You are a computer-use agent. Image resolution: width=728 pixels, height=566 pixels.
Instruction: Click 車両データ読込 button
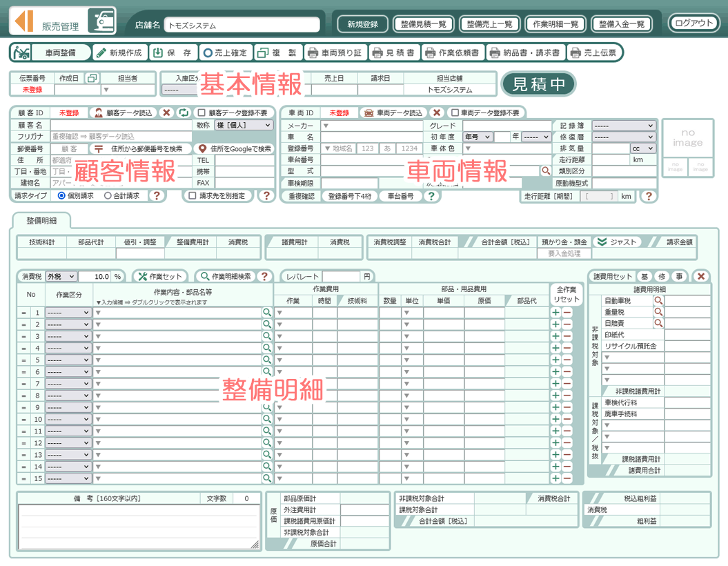click(394, 113)
